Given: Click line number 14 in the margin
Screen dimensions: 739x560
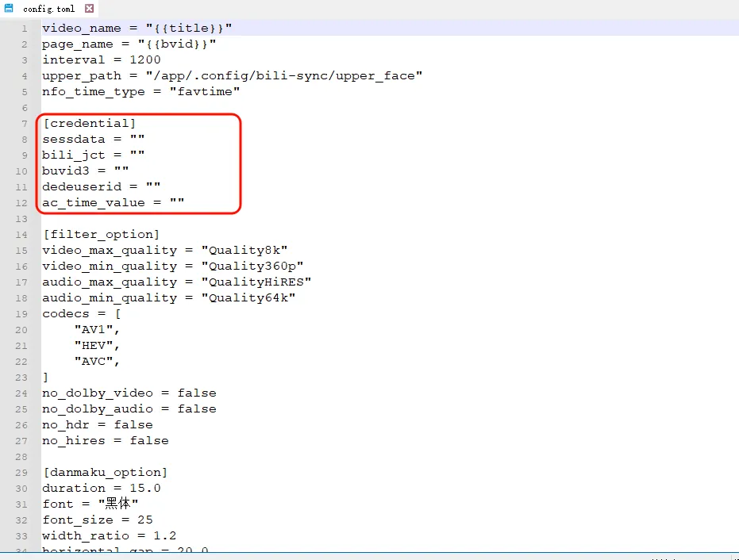Looking at the screenshot, I should click(x=21, y=234).
